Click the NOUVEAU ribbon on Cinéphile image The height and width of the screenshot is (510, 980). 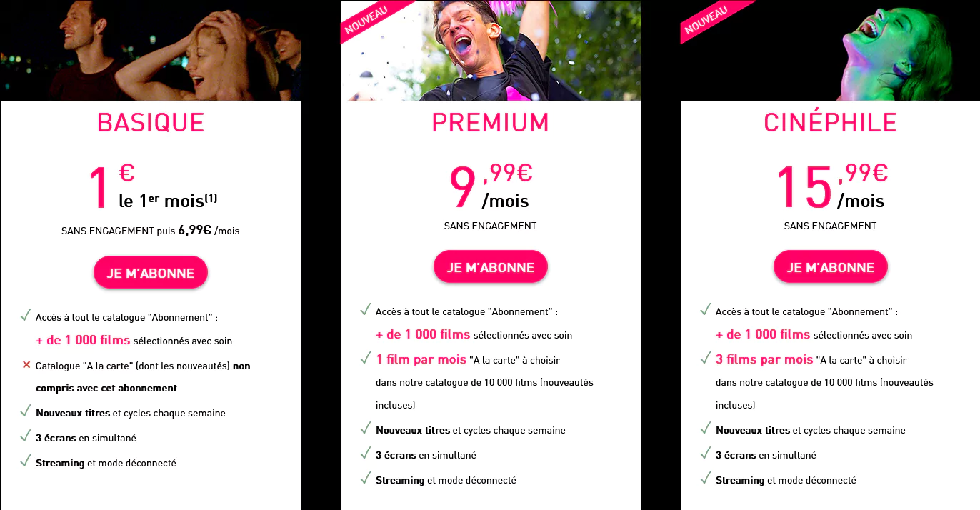[706, 21]
